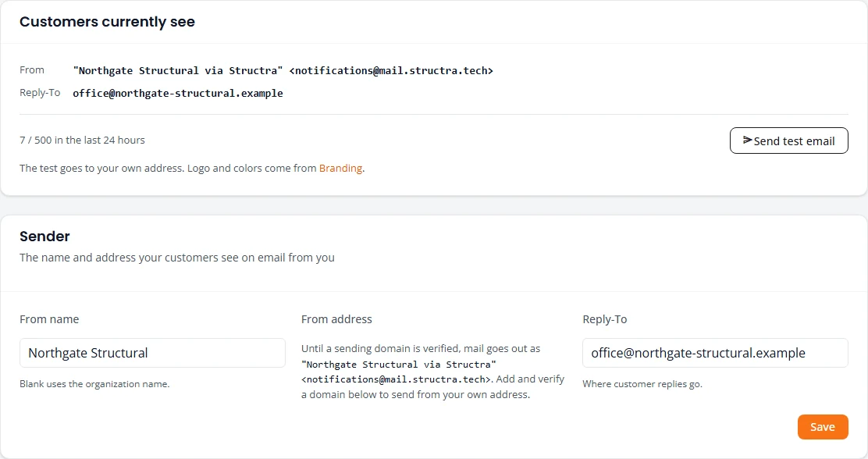Screen dimensions: 868x459
Task: Click the From sender line with notifications@mail.structra.tech
Action: [283, 70]
